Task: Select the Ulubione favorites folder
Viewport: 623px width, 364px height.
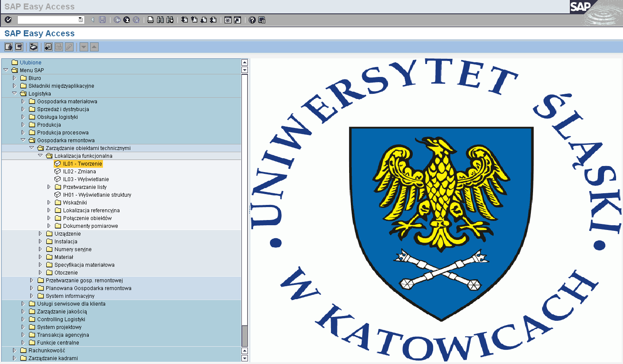Action: tap(30, 63)
